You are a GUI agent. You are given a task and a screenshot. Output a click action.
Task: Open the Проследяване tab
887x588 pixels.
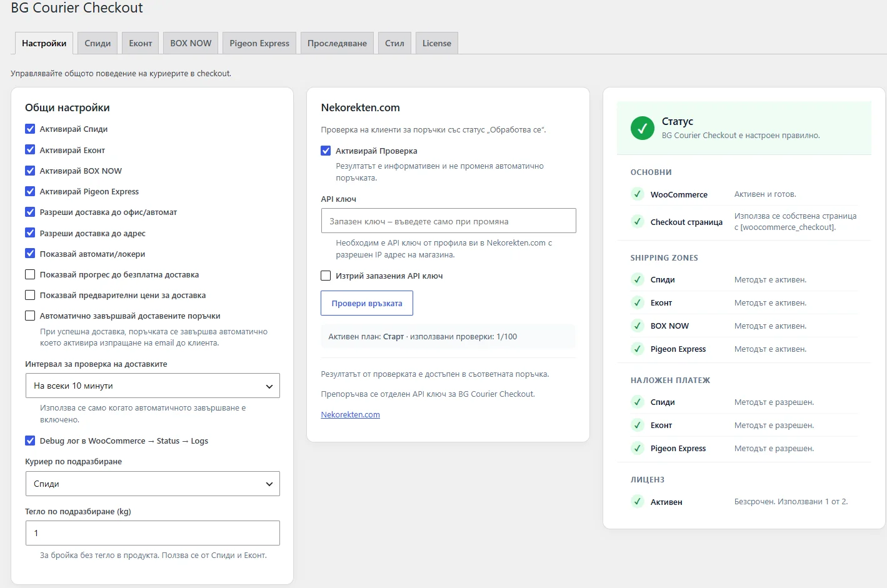(337, 43)
